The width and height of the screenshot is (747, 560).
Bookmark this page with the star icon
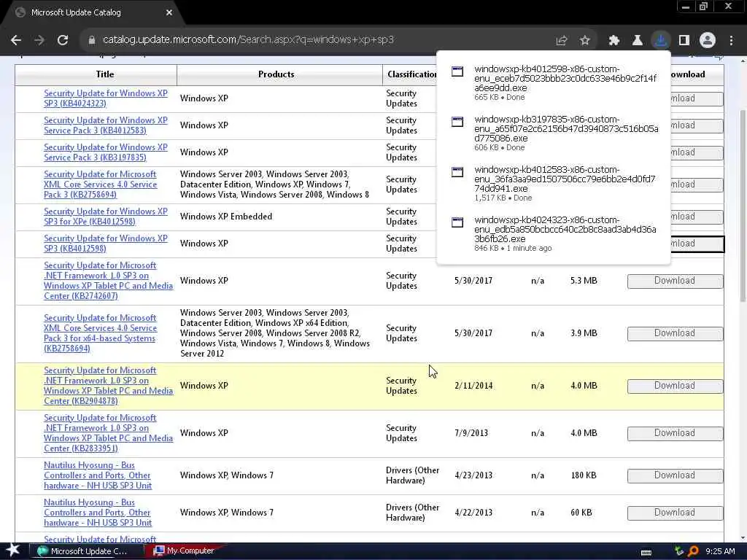pyautogui.click(x=585, y=41)
